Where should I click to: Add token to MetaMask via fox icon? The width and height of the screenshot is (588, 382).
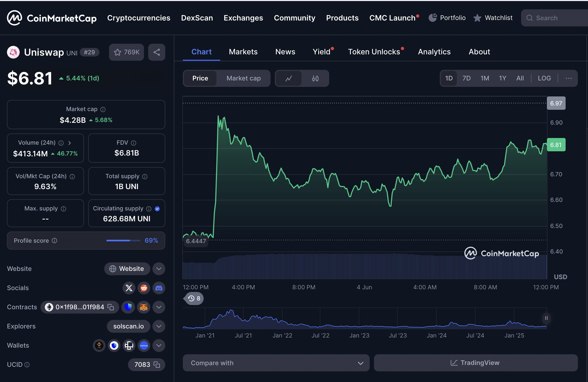pyautogui.click(x=144, y=307)
